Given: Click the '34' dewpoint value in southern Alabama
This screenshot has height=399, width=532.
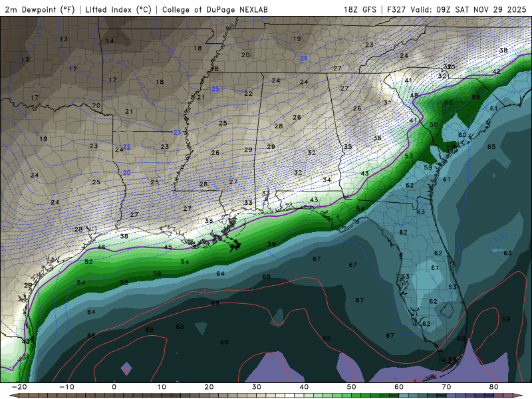Looking at the screenshot, I should click(327, 180).
